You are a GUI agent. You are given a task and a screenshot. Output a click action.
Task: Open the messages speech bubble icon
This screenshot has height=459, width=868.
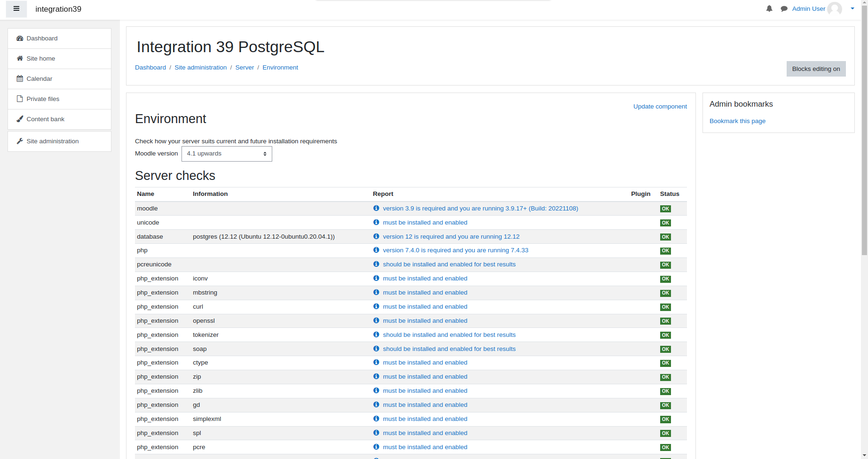click(x=784, y=9)
